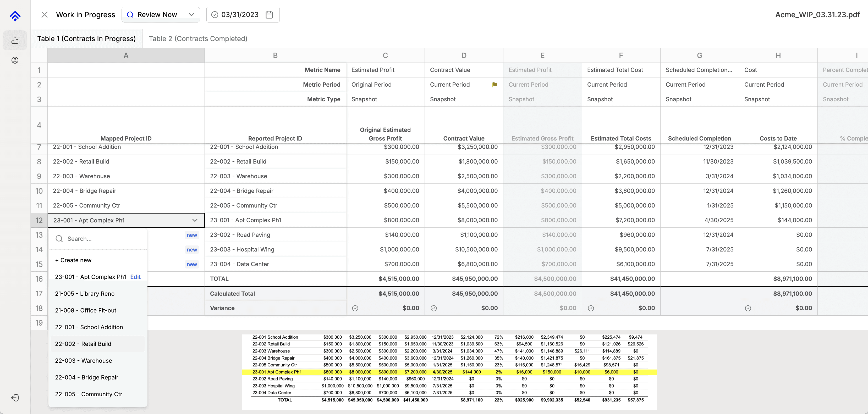Click the app logo icon in sidebar
The height and width of the screenshot is (414, 868).
[15, 15]
